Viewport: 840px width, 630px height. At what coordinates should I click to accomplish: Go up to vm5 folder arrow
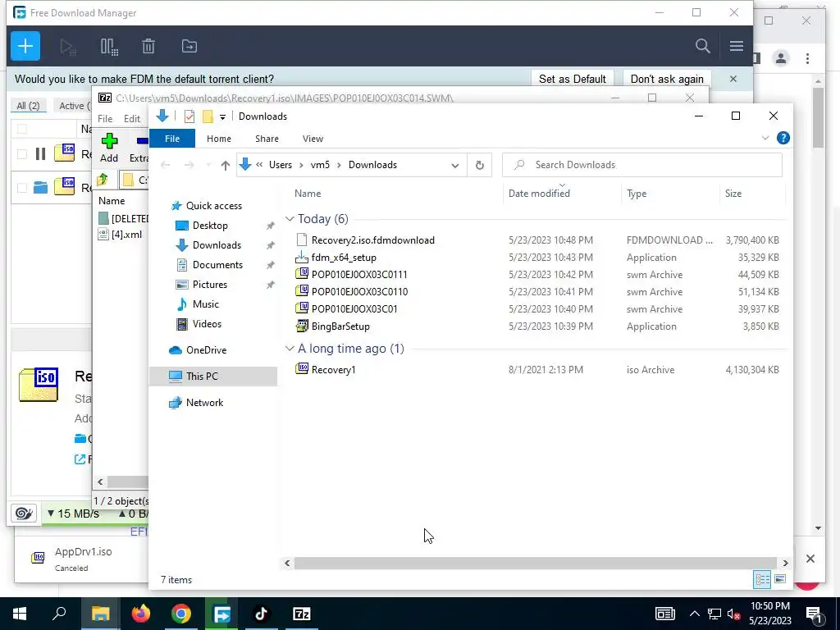click(225, 166)
